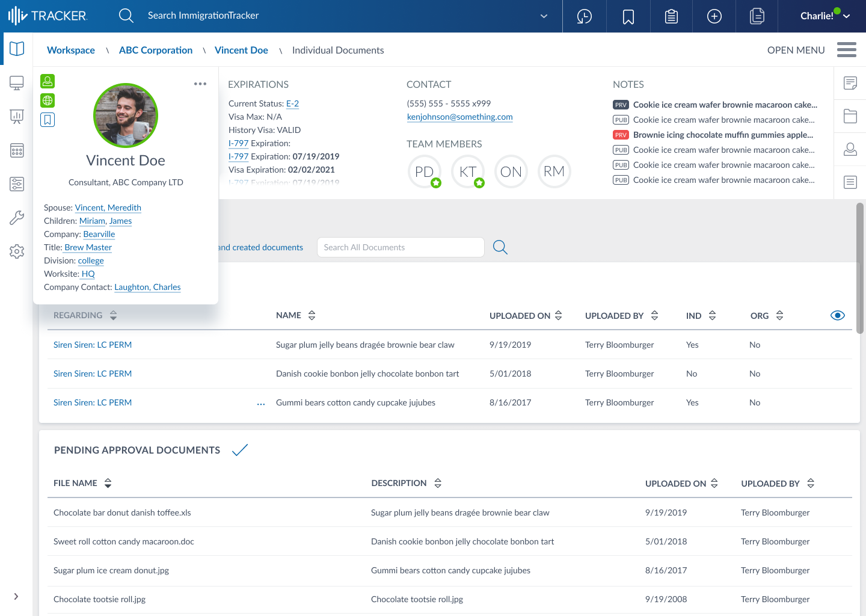Open the reports chart icon in sidebar
866x616 pixels.
(17, 117)
